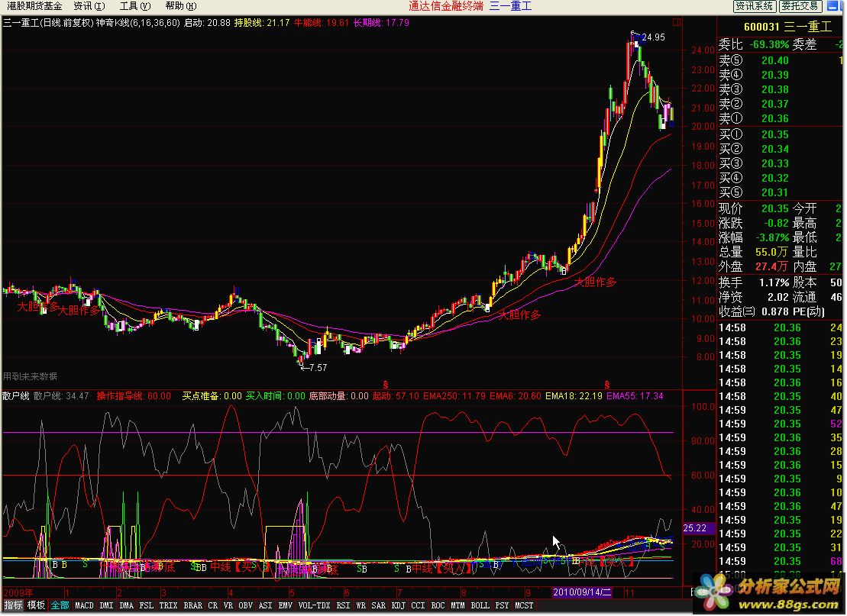Viewport: 847px width, 616px height.
Task: Select the DMI indicator tab
Action: click(x=106, y=606)
